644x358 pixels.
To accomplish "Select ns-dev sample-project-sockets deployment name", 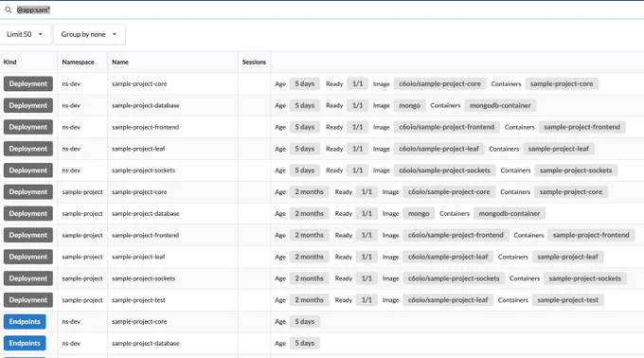I will 143,170.
